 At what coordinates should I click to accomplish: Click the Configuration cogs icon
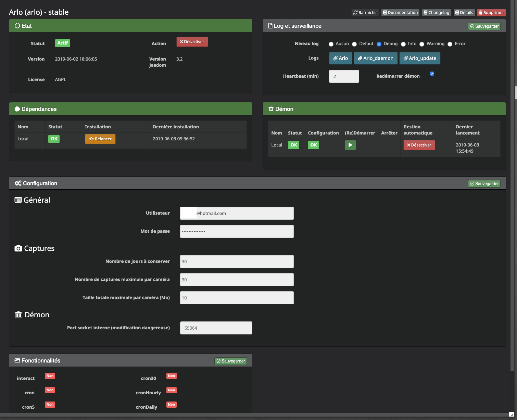tap(18, 183)
